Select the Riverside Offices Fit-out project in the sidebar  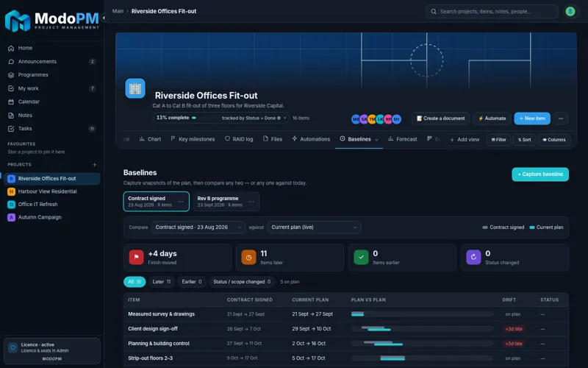(51, 179)
